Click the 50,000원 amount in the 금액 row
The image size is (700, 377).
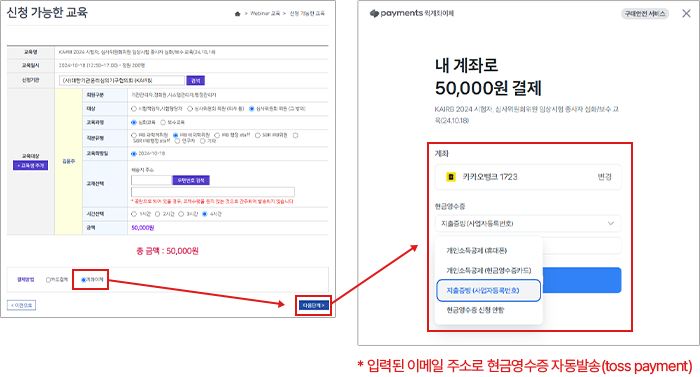(143, 228)
